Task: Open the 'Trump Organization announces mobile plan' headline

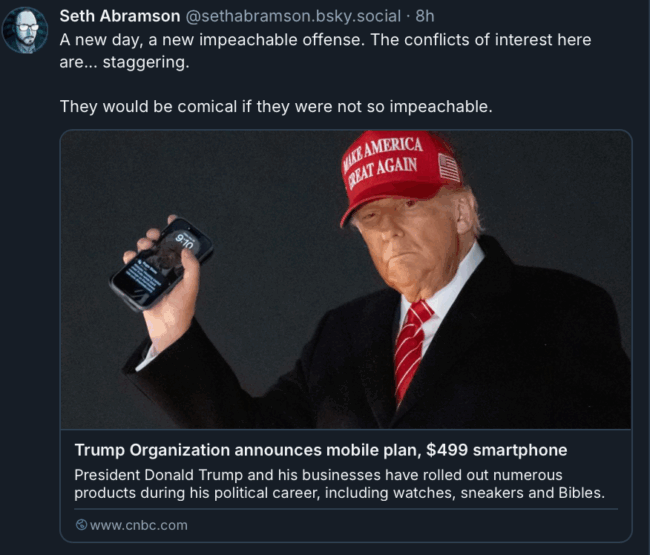Action: pos(321,450)
